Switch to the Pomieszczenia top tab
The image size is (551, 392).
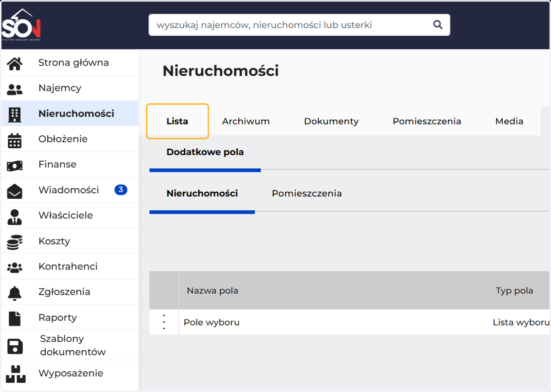tap(427, 121)
